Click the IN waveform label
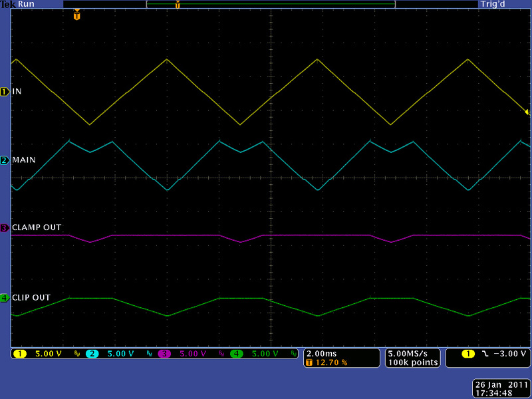This screenshot has height=399, width=532. coord(17,91)
